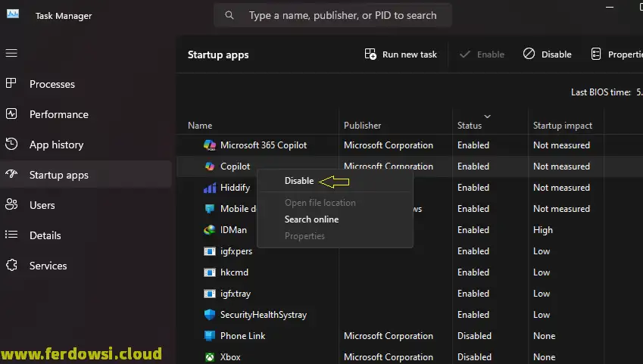Click the Startup apps gauge icon
The image size is (643, 364).
11,174
